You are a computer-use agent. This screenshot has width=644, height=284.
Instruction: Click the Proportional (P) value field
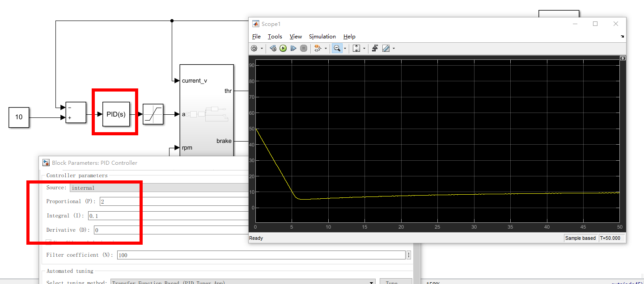pos(174,201)
